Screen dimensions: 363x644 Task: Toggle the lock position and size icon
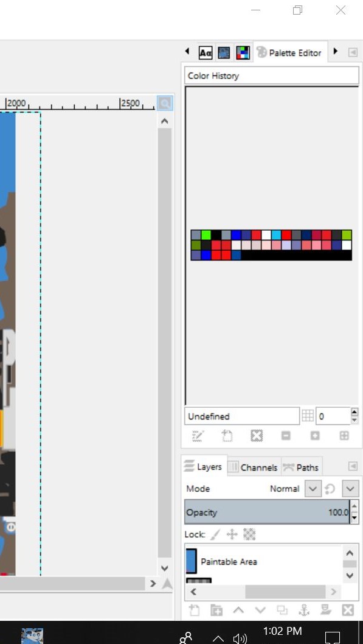232,534
